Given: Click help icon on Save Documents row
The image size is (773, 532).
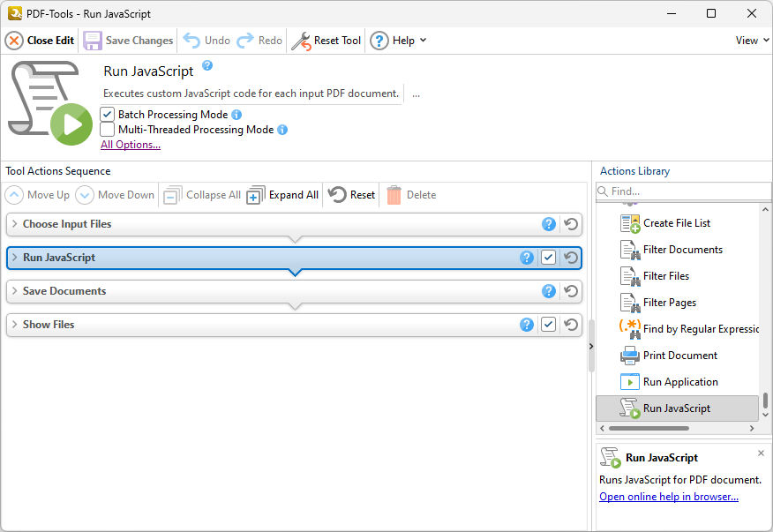Looking at the screenshot, I should point(549,291).
